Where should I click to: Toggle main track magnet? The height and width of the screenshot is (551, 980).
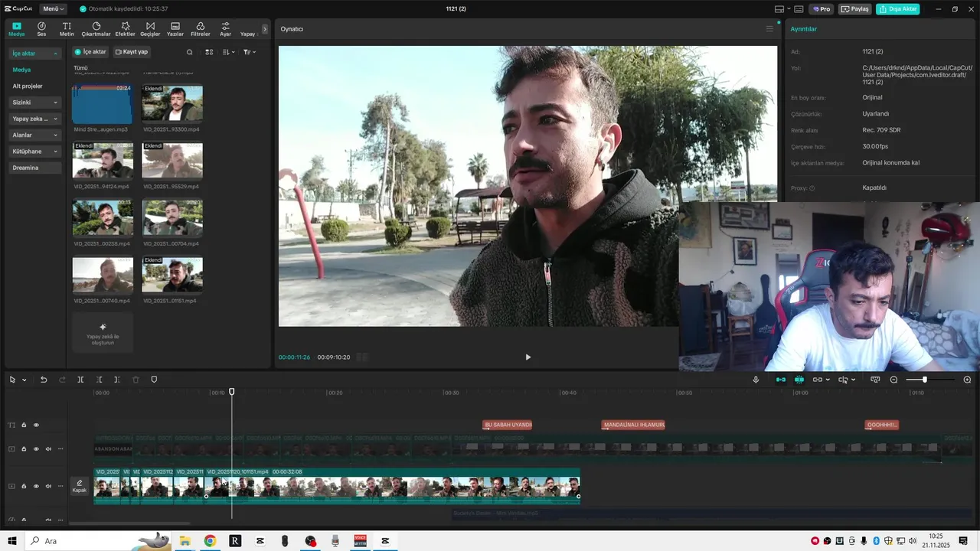point(780,380)
